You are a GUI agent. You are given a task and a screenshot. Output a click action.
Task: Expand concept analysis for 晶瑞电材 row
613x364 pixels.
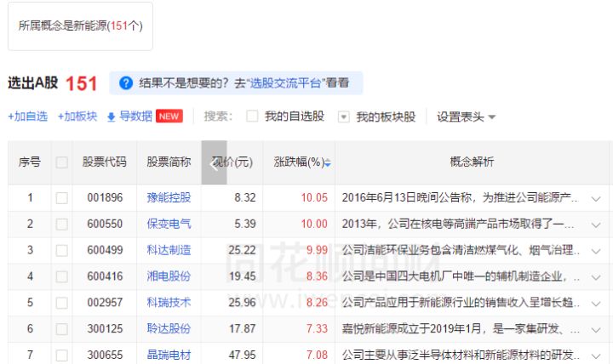(x=596, y=355)
